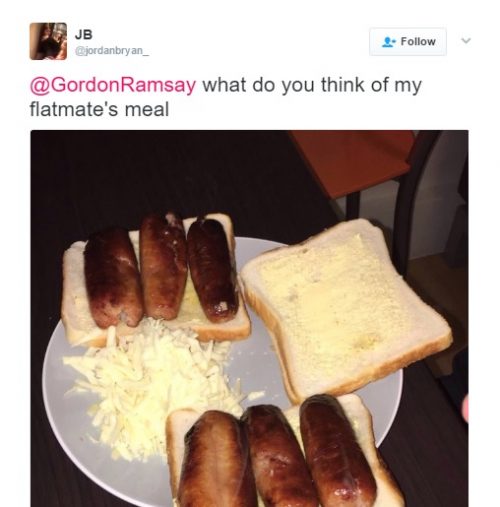Click the rightmost sausage on lower bread
500x507 pixels.
[337, 450]
